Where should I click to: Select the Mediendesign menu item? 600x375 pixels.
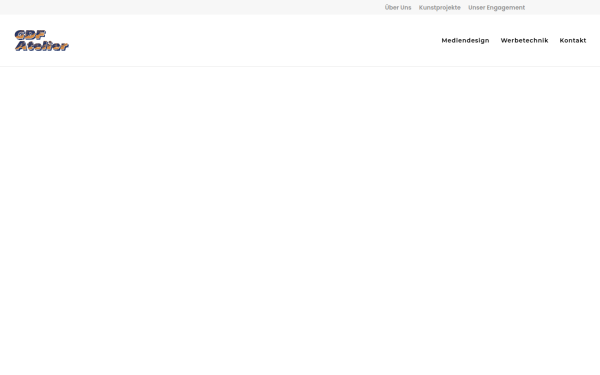coord(465,41)
